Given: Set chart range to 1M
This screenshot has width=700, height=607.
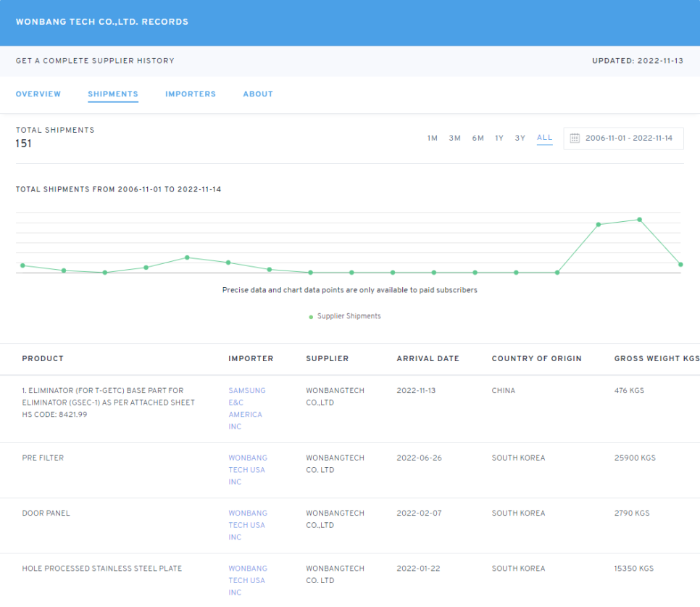Looking at the screenshot, I should [432, 138].
